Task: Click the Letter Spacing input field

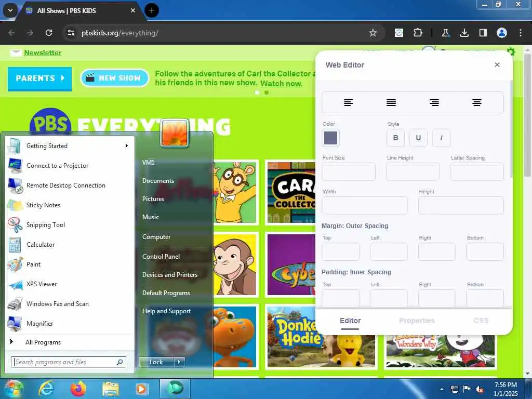Action: click(477, 171)
